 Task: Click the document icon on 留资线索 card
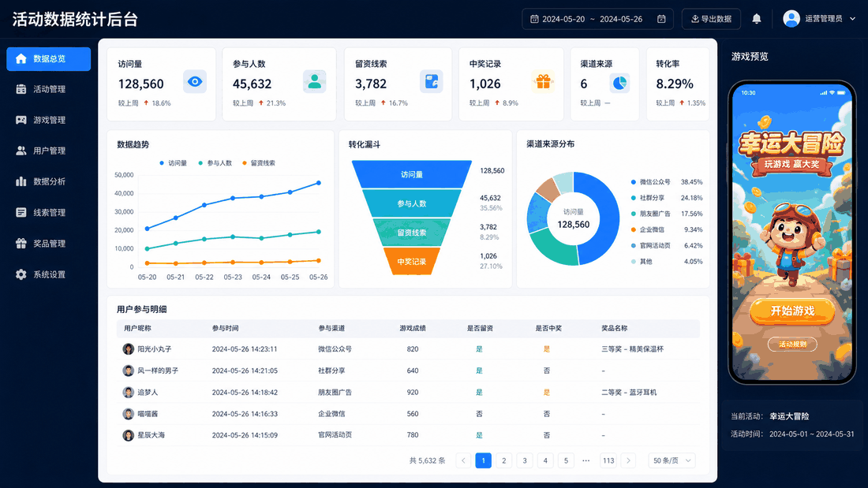pyautogui.click(x=431, y=82)
